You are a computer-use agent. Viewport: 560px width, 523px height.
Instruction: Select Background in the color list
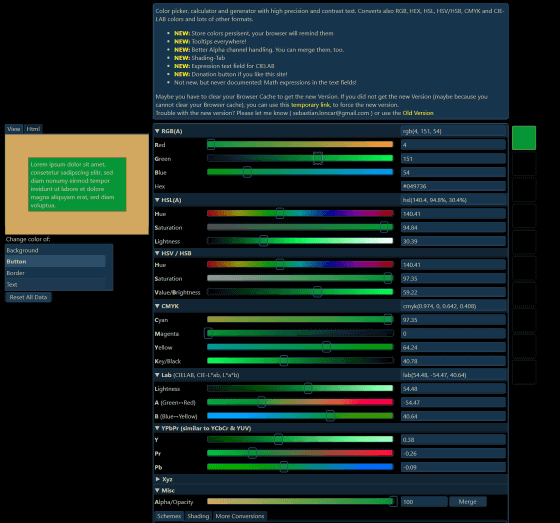click(x=55, y=250)
